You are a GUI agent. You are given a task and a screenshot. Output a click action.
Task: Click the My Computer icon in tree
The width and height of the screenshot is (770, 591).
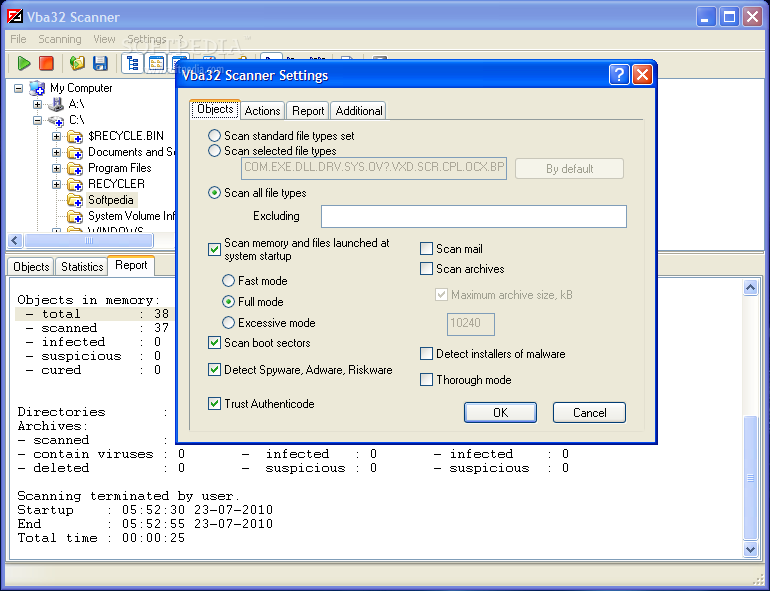click(37, 88)
